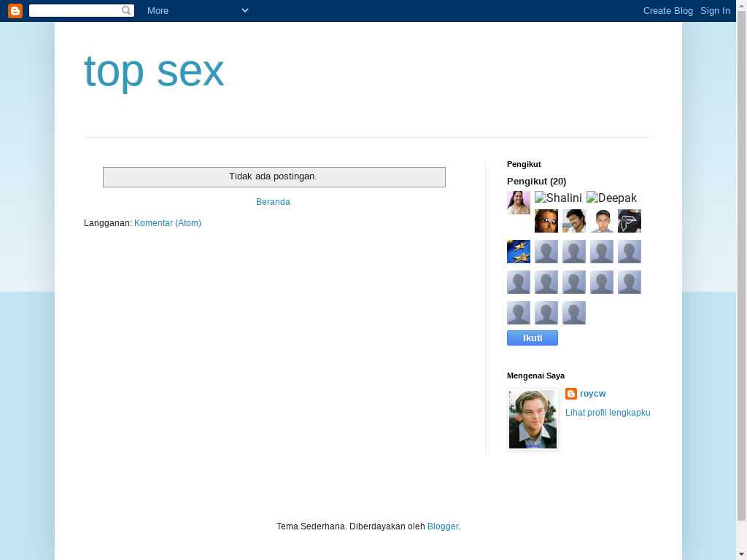Click the Shalini follower image
Image resolution: width=747 pixels, height=560 pixels.
(558, 198)
